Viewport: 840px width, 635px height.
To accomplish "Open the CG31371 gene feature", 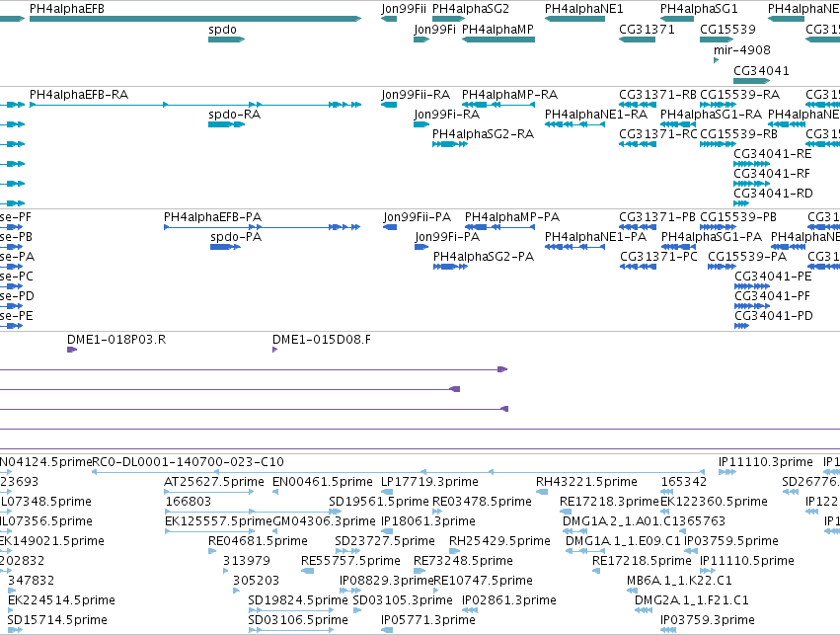I will pos(637,40).
